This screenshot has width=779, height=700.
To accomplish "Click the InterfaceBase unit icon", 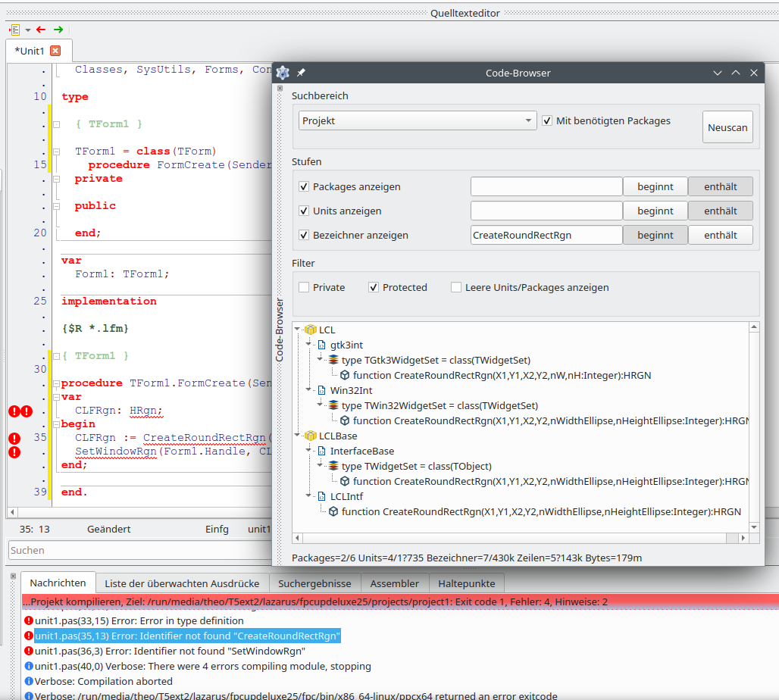I will pyautogui.click(x=322, y=451).
